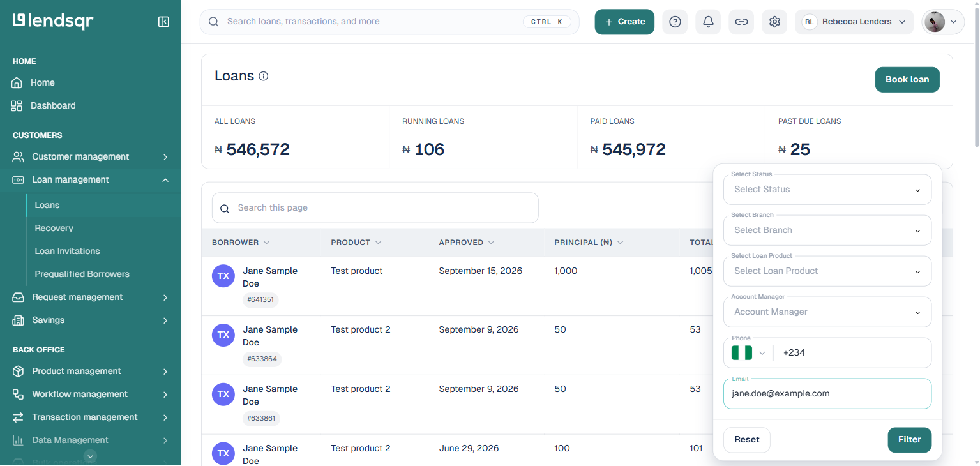Click the lendsqr logo
Image resolution: width=980 pixels, height=466 pixels.
(x=53, y=21)
